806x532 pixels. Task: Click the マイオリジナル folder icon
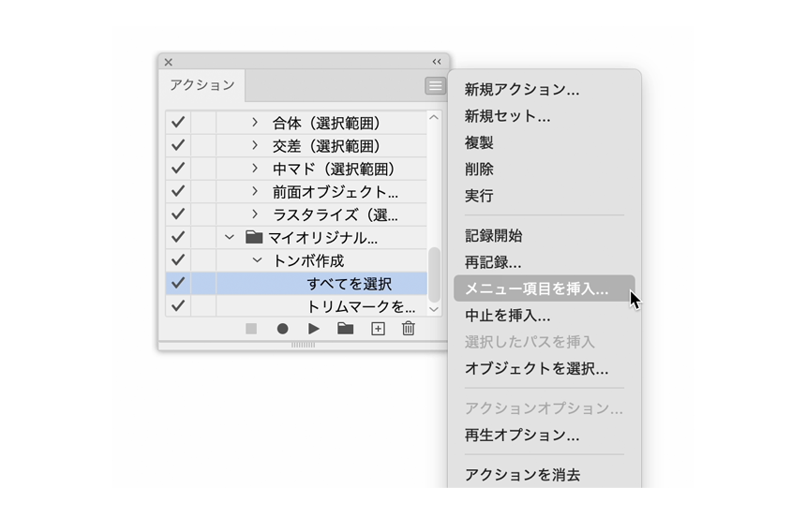[x=254, y=237]
